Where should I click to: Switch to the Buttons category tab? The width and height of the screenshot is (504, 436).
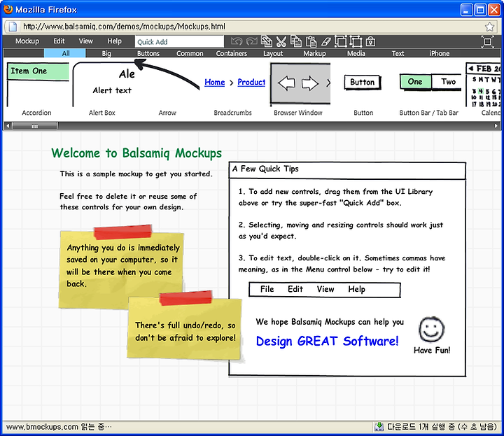click(x=148, y=53)
